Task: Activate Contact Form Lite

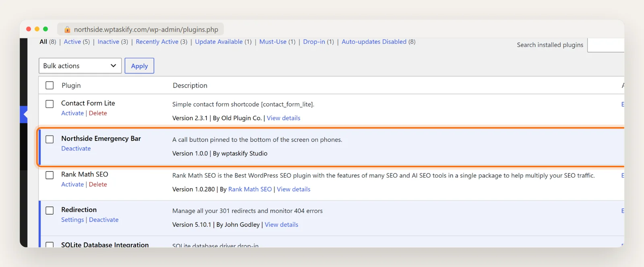Action: coord(72,113)
